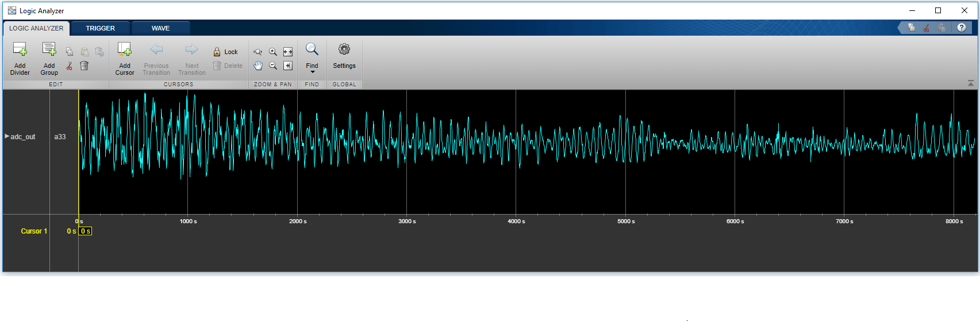980x321 pixels.
Task: Click the yellow Cursor 1 time marker
Action: 85,231
